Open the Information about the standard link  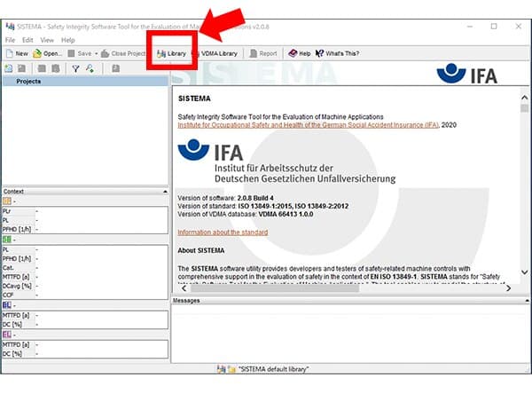tap(223, 232)
